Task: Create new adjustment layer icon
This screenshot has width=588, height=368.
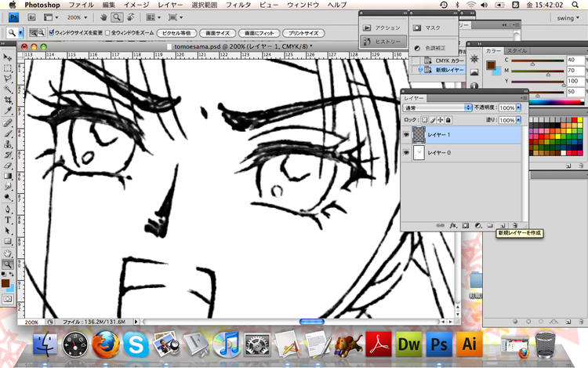Action: pyautogui.click(x=477, y=225)
